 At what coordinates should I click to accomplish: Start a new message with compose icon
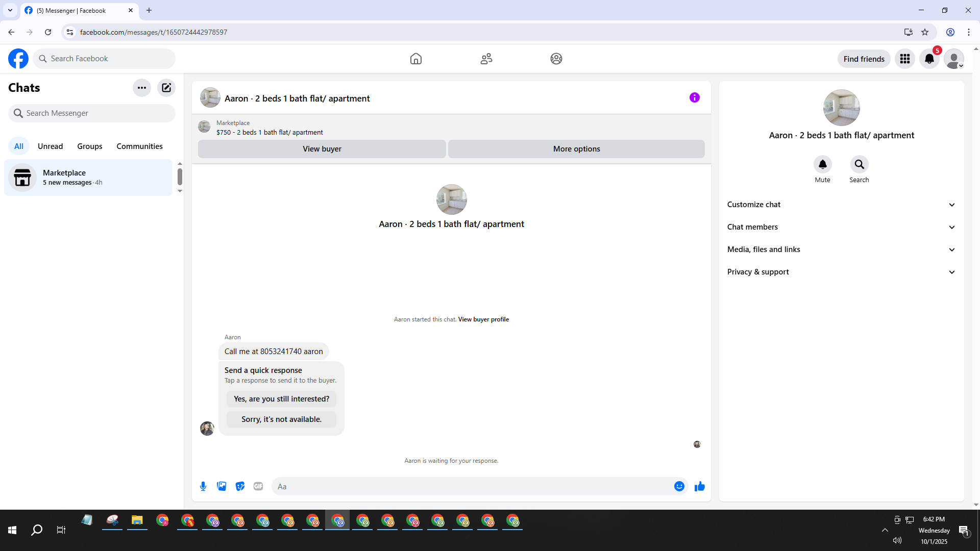(166, 88)
